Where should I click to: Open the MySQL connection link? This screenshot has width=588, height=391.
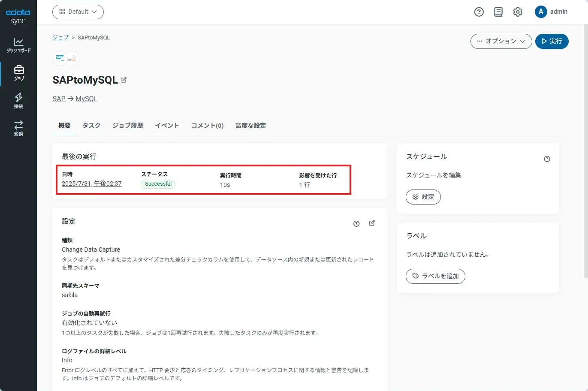[x=87, y=99]
